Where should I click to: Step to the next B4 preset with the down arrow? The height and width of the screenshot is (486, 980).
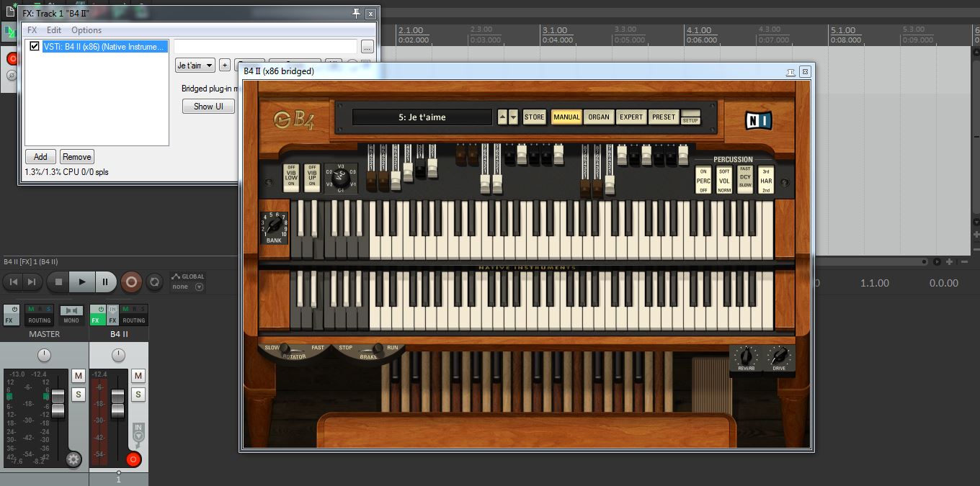[513, 117]
